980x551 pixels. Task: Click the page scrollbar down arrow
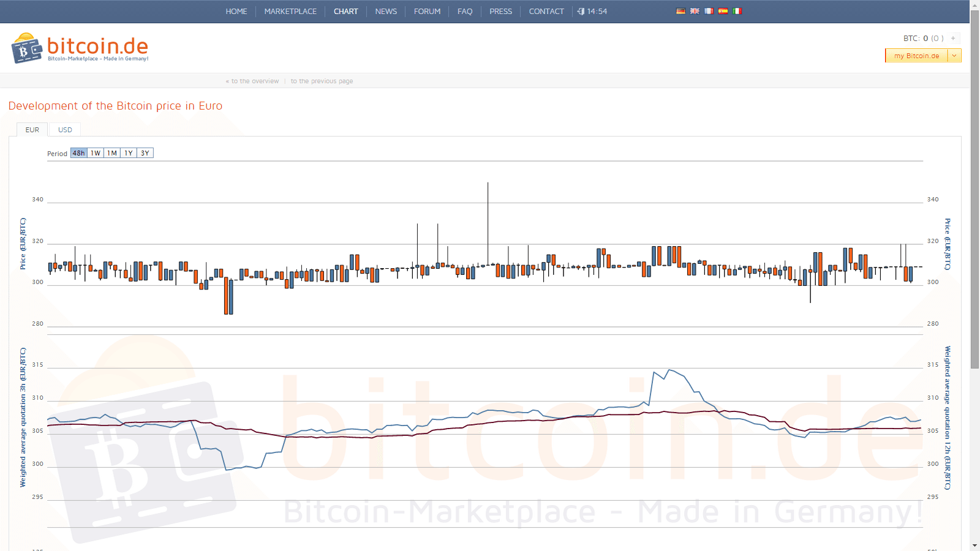[974, 545]
